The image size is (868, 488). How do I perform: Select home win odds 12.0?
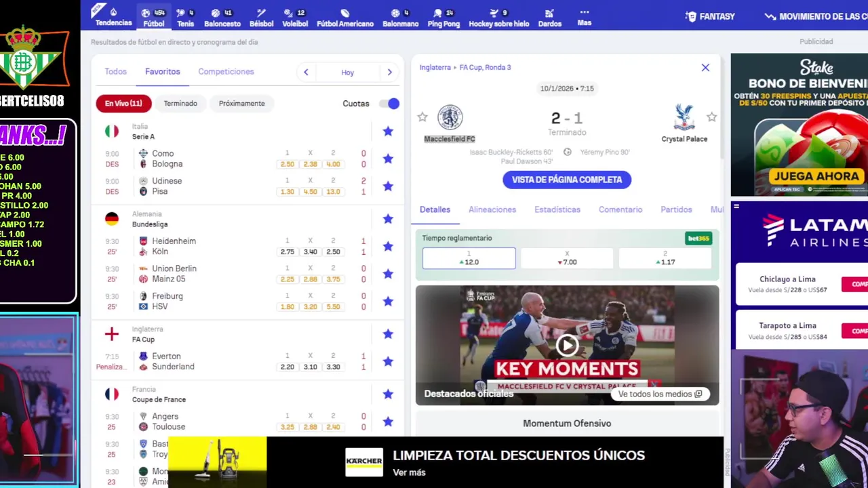[469, 258]
